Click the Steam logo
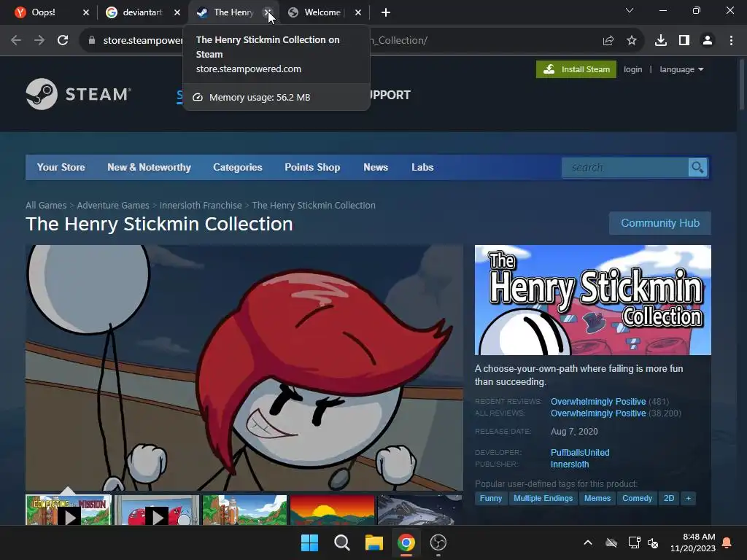747x560 pixels. [79, 94]
